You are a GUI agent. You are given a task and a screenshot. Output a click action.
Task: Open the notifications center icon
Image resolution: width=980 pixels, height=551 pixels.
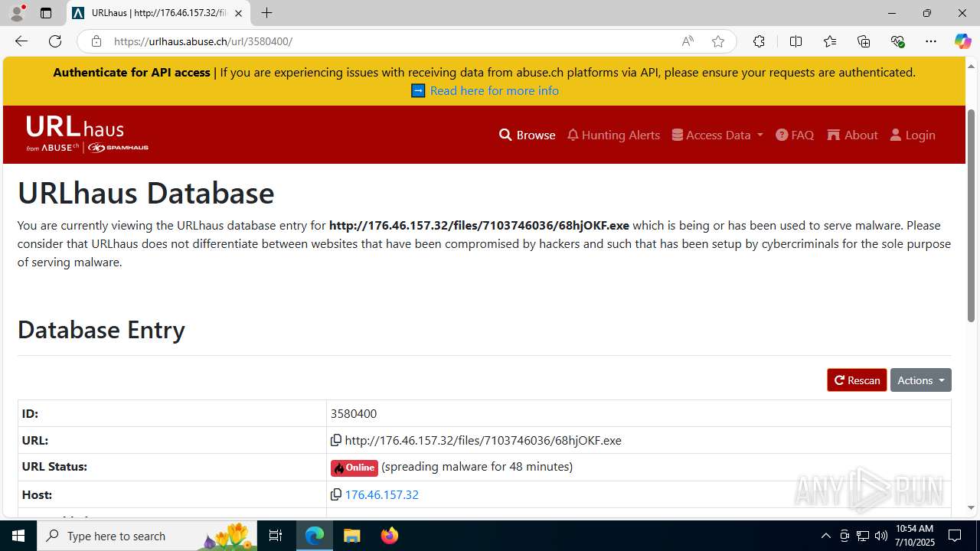pyautogui.click(x=955, y=536)
